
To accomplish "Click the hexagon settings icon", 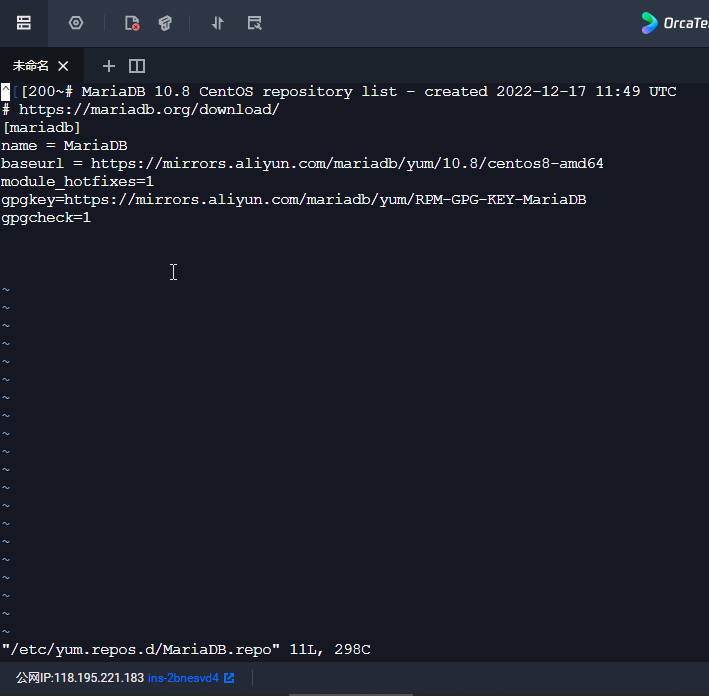I will [x=76, y=23].
